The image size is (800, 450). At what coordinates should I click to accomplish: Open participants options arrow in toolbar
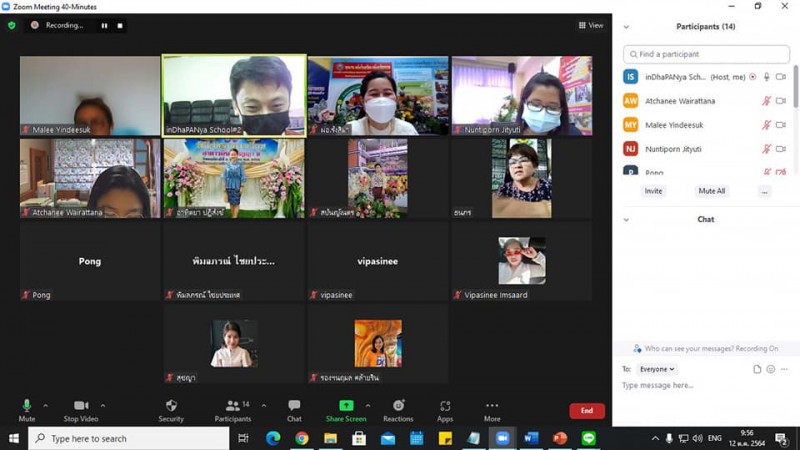tap(264, 406)
